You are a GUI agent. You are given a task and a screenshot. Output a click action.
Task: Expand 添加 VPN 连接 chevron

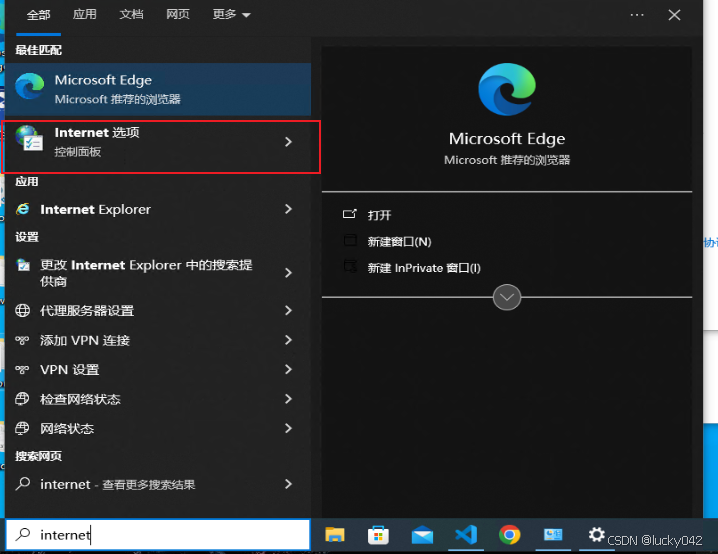(x=288, y=340)
